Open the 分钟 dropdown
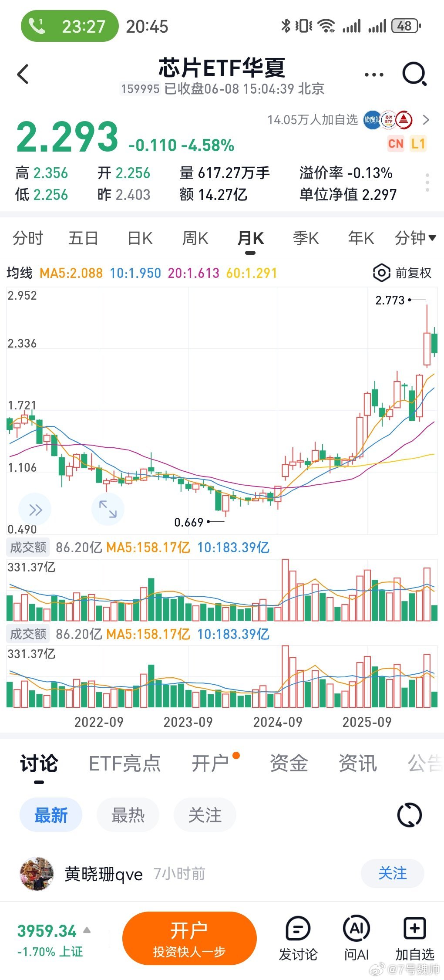 coord(415,238)
